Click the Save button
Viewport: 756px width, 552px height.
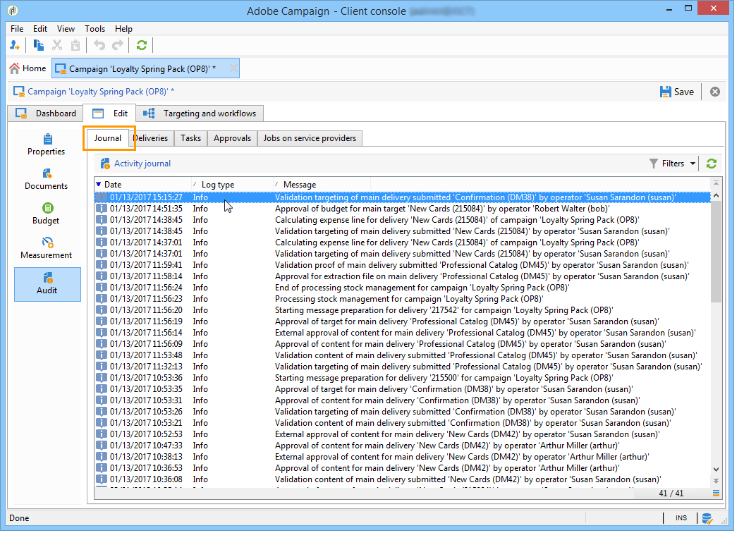point(676,92)
